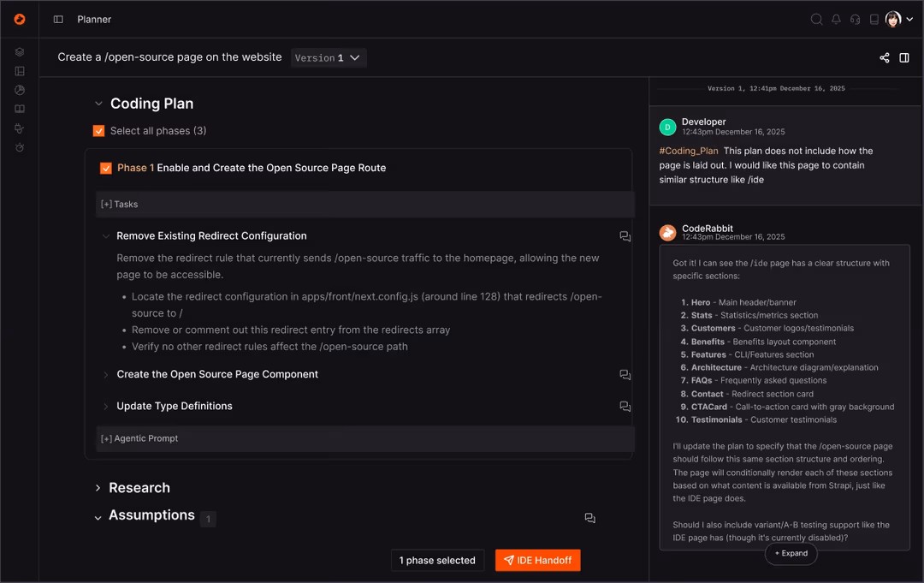Open comments on Update Type Definitions

[625, 407]
